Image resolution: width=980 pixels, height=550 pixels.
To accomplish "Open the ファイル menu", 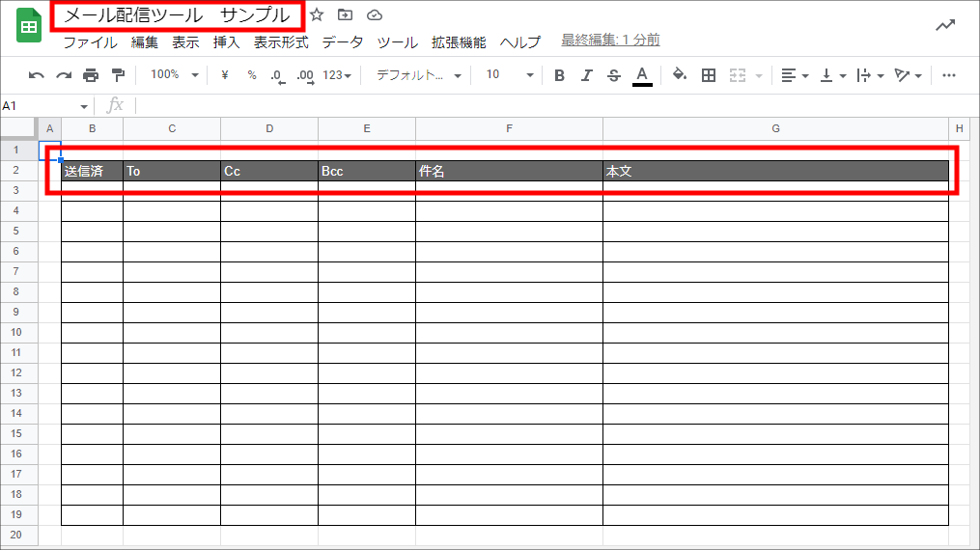I will pos(90,42).
